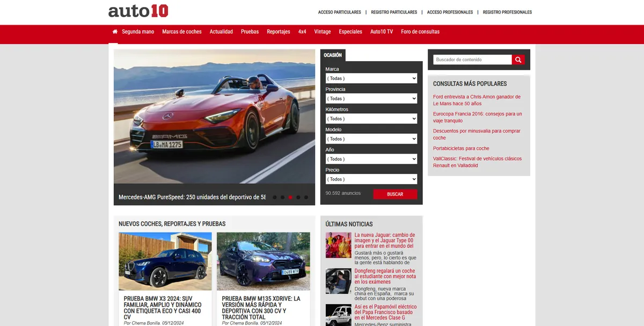This screenshot has width=644, height=326.
Task: Open Papamóvil eléctrico news headline
Action: click(385, 312)
